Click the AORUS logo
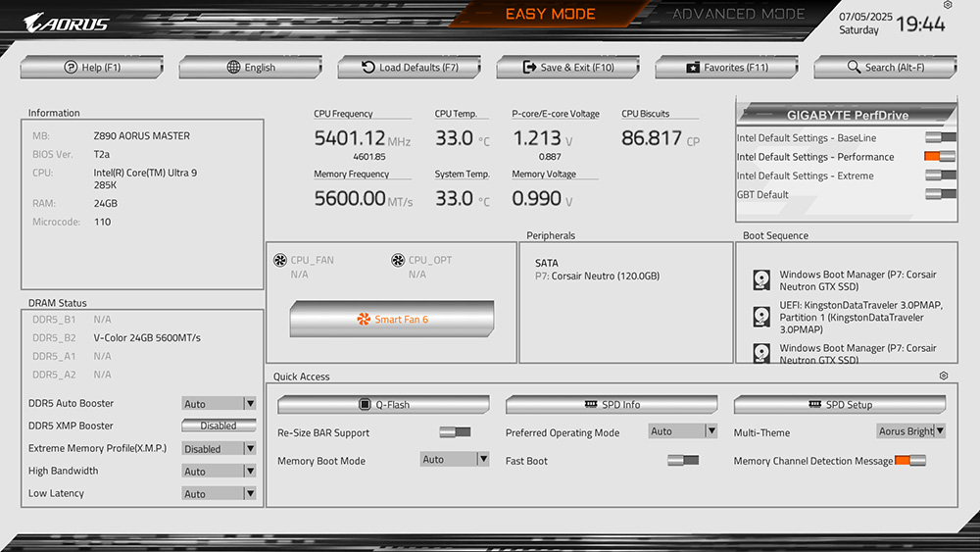Screen dimensions: 980x552 click(67, 23)
